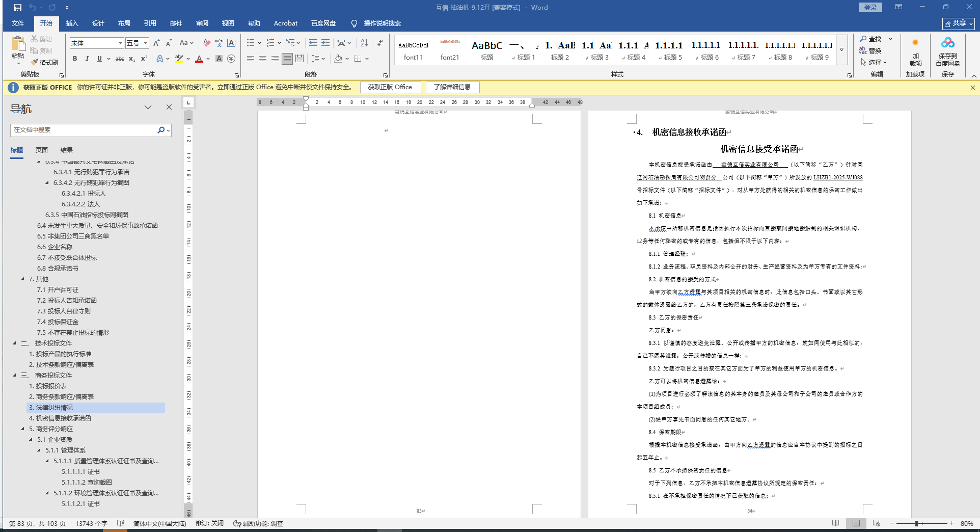
Task: Apply distributed alignment to the paragraph
Action: [300, 59]
